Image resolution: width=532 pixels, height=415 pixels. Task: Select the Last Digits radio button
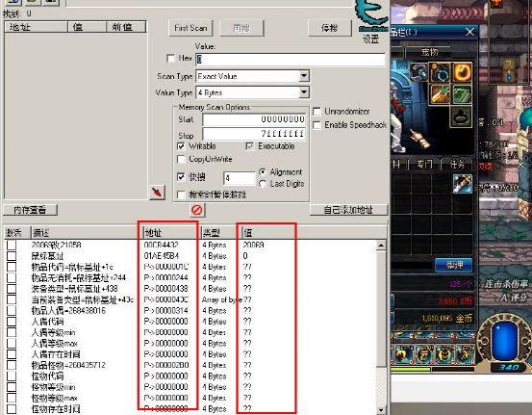click(263, 184)
